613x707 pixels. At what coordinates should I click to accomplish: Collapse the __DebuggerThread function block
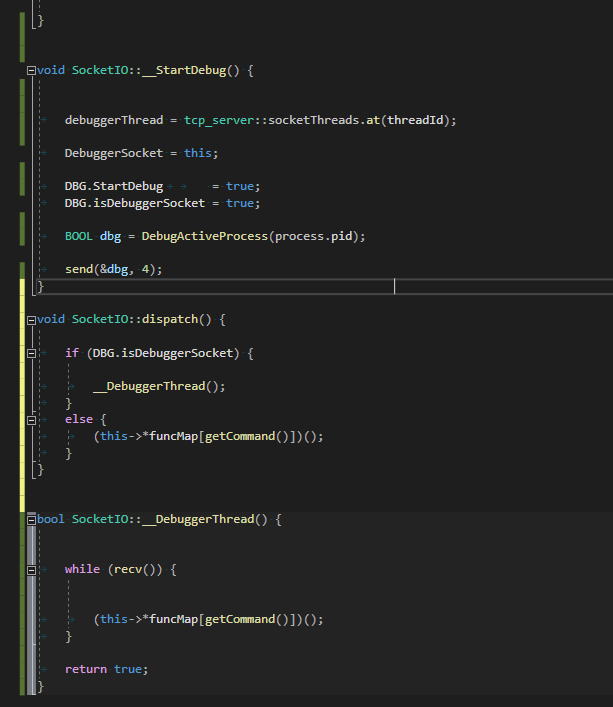click(x=31, y=520)
